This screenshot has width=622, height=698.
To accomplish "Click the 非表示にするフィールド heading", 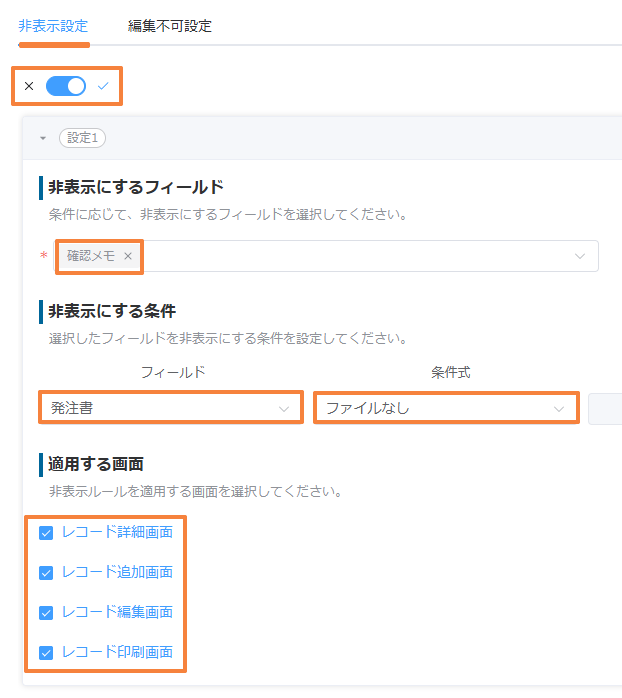I will click(136, 187).
